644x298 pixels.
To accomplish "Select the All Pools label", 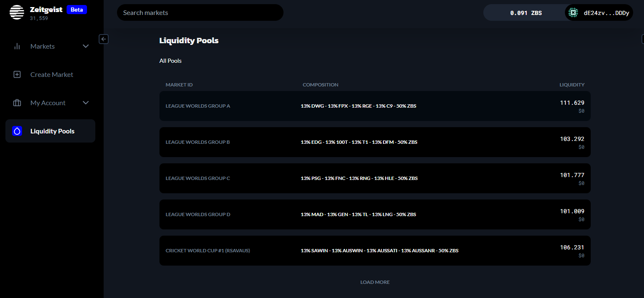I will pyautogui.click(x=171, y=61).
